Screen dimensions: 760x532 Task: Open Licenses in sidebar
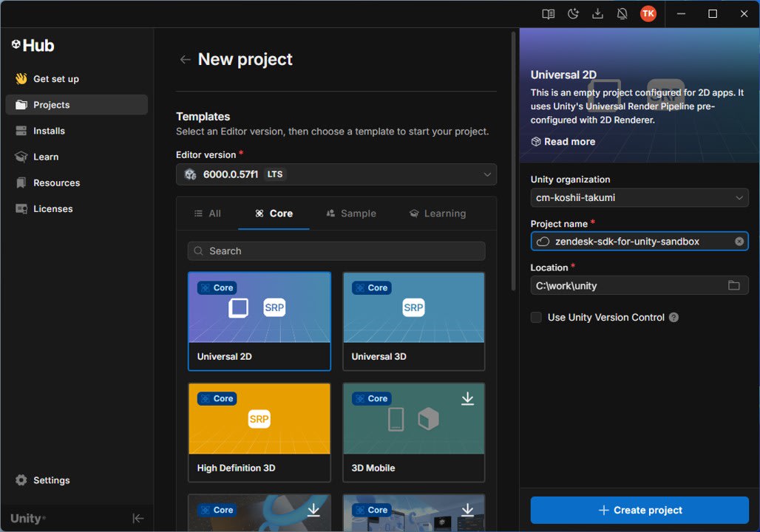click(77, 209)
